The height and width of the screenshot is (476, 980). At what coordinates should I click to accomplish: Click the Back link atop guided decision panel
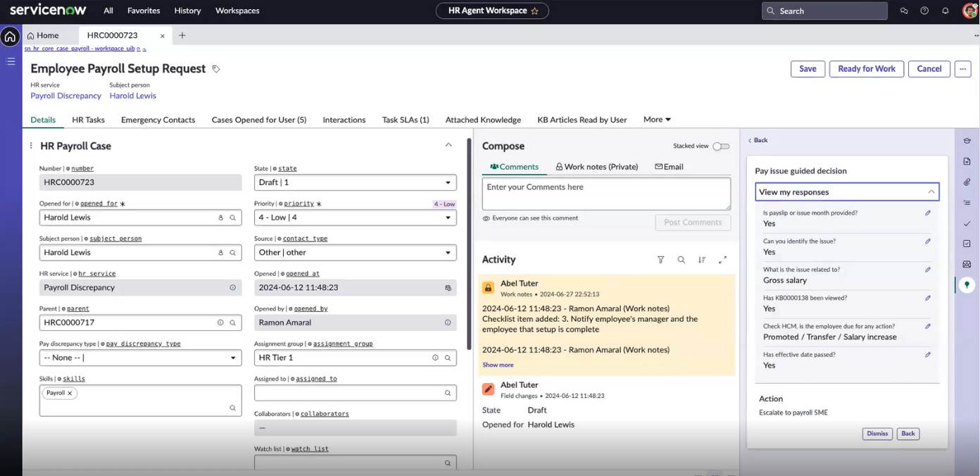758,140
